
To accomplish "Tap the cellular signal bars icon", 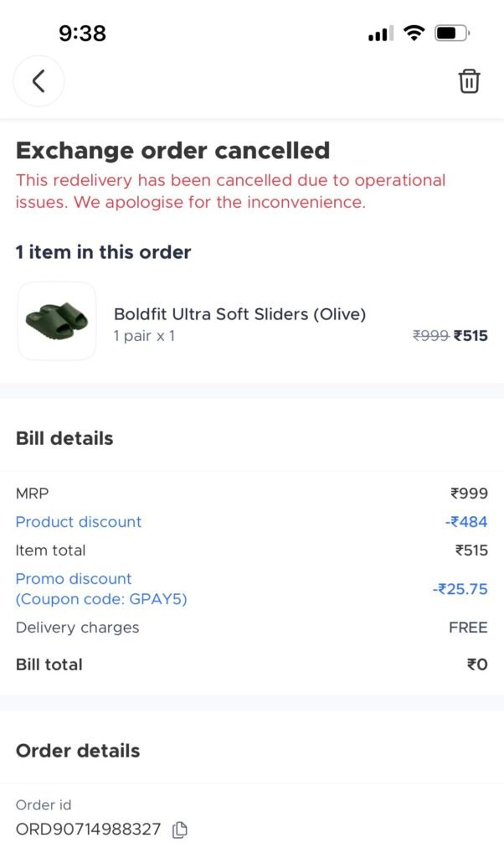I will pos(380,34).
